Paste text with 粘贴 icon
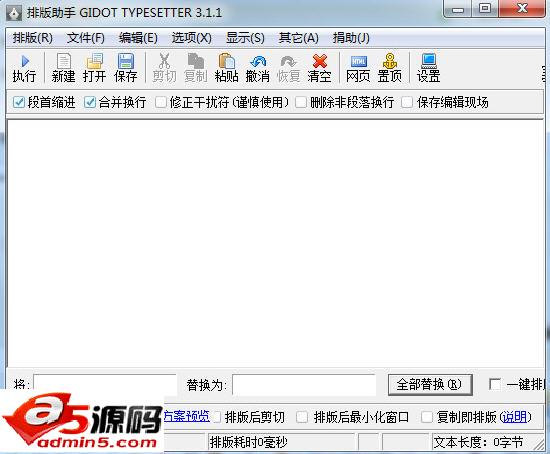 [227, 68]
